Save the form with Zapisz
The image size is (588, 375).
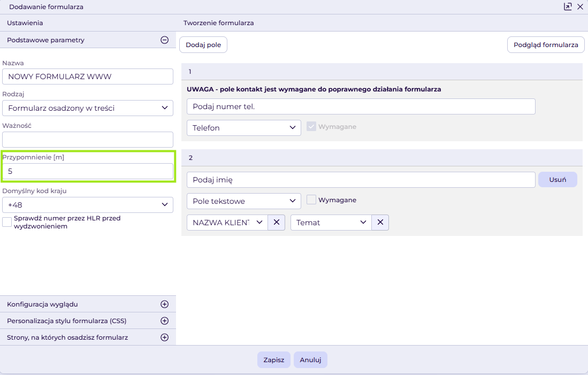click(274, 360)
